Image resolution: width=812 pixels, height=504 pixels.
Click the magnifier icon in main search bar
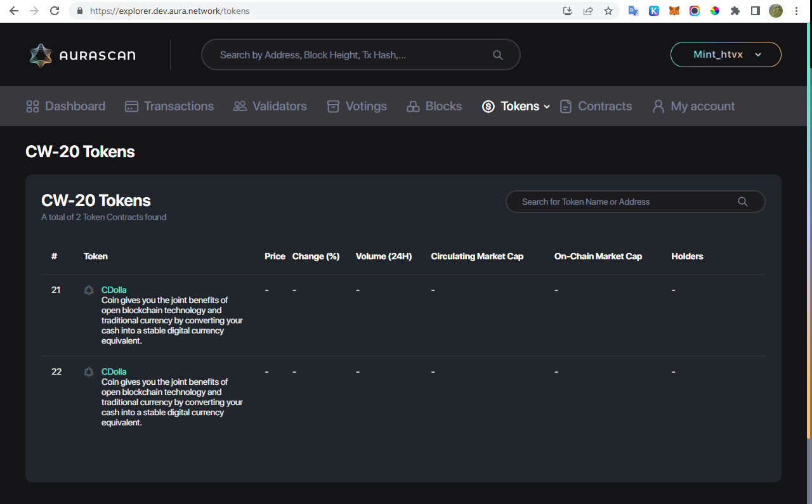[x=498, y=55]
